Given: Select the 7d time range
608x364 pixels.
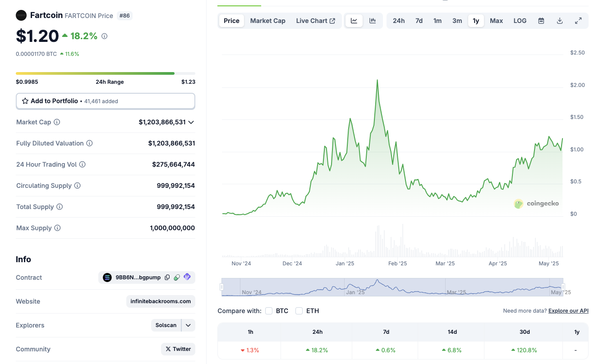Looking at the screenshot, I should click(x=419, y=21).
